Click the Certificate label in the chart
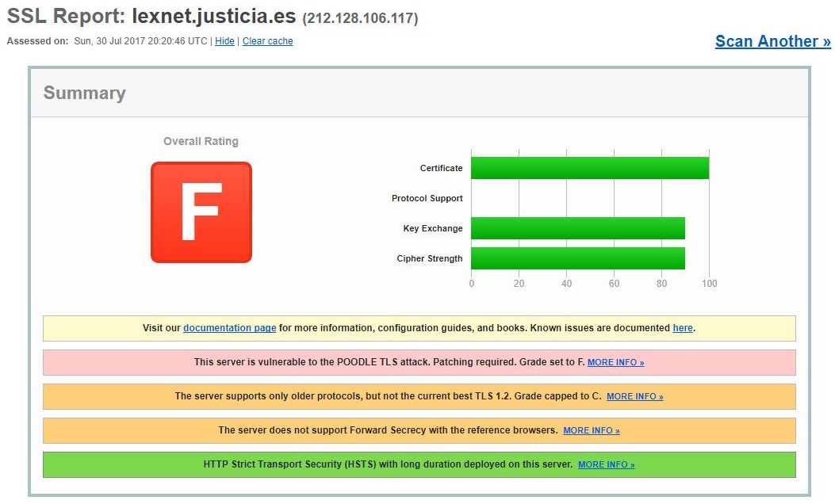835x504 pixels. tap(441, 168)
